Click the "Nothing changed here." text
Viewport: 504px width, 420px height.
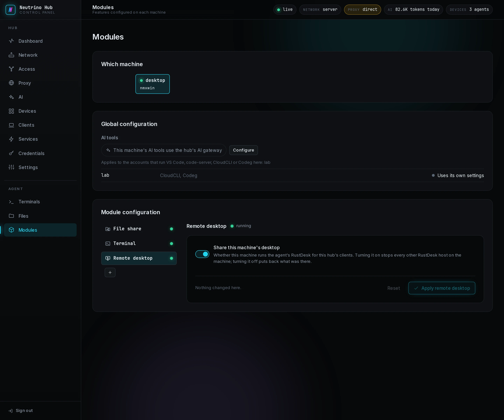218,288
